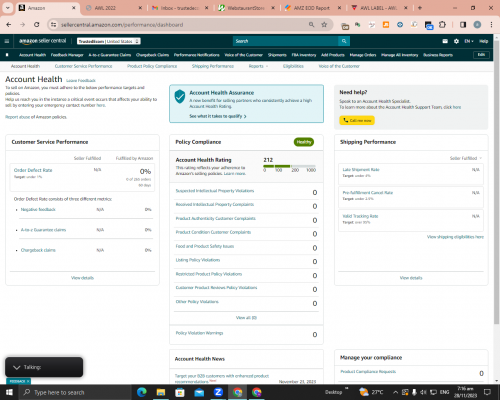Click View all policy violations link
The width and height of the screenshot is (500, 400).
click(246, 318)
